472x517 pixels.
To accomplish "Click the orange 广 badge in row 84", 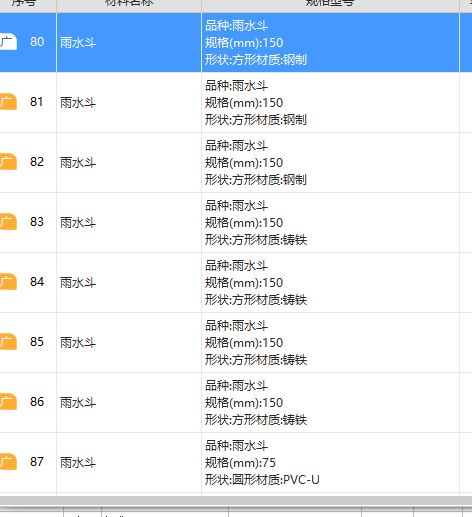I will [8, 282].
